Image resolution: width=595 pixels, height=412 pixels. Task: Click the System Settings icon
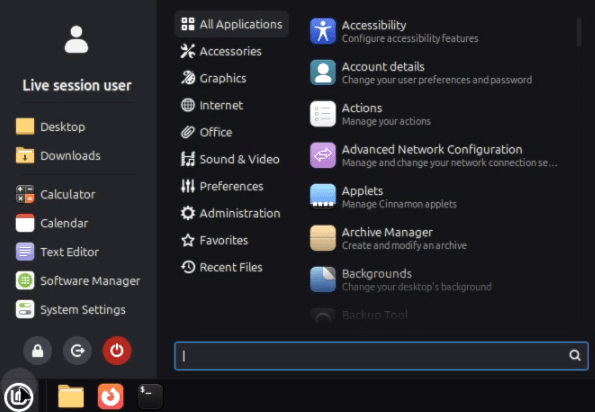click(x=25, y=310)
